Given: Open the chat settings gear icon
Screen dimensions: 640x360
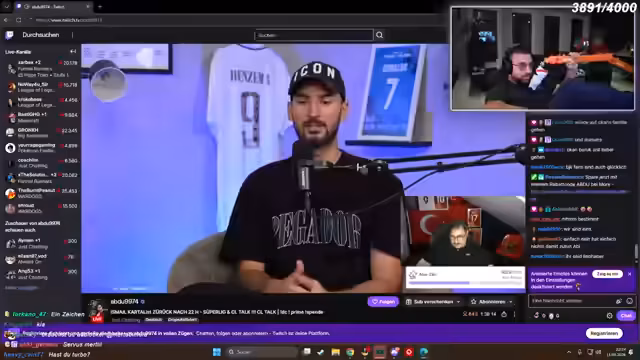Looking at the screenshot, I should pos(609,316).
